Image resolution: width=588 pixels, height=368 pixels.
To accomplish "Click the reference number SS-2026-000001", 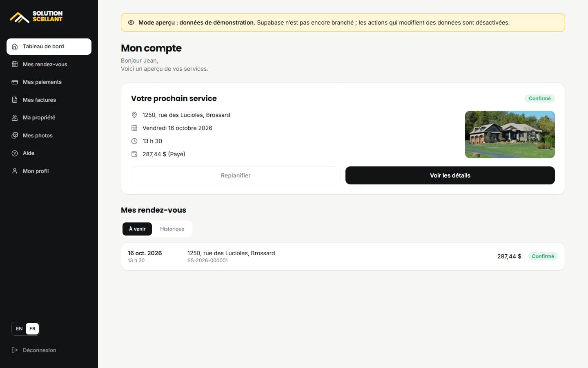I will tap(207, 260).
